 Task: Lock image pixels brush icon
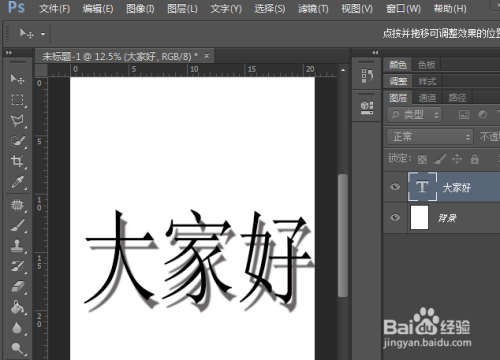(x=440, y=159)
